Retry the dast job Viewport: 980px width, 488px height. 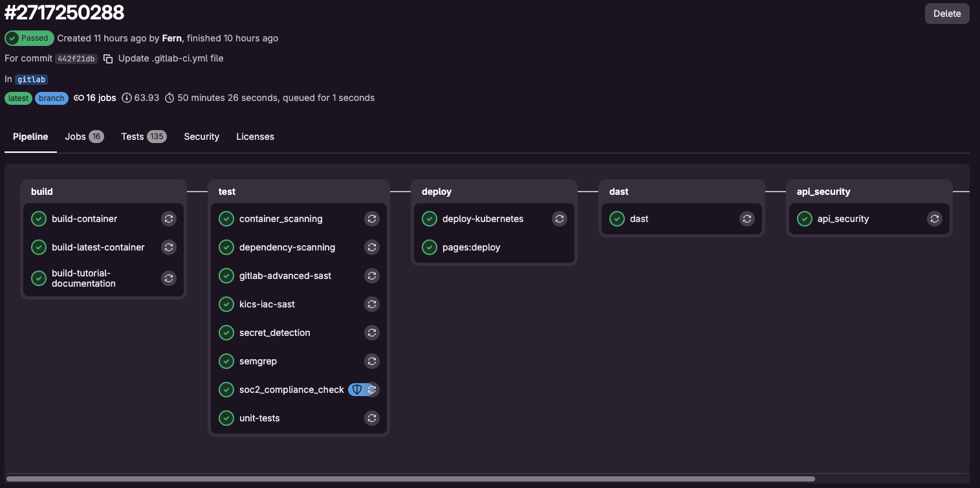point(747,219)
